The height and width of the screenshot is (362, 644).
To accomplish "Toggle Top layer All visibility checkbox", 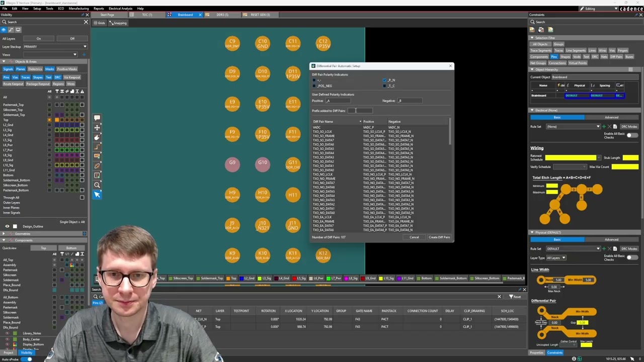I will [x=49, y=120].
